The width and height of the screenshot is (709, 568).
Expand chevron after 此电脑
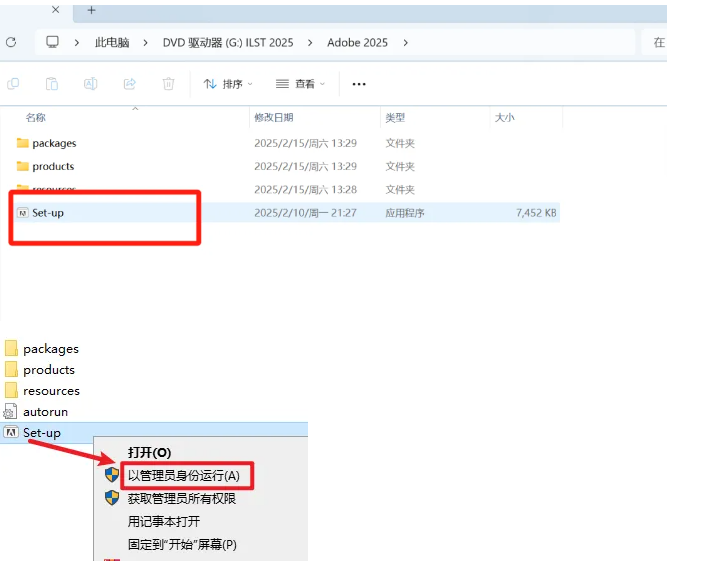click(x=145, y=43)
